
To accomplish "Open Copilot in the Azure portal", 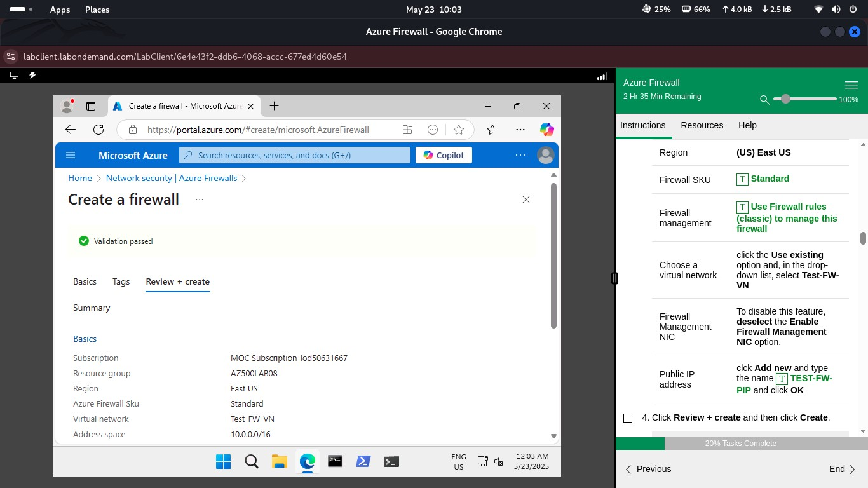I will [x=443, y=154].
